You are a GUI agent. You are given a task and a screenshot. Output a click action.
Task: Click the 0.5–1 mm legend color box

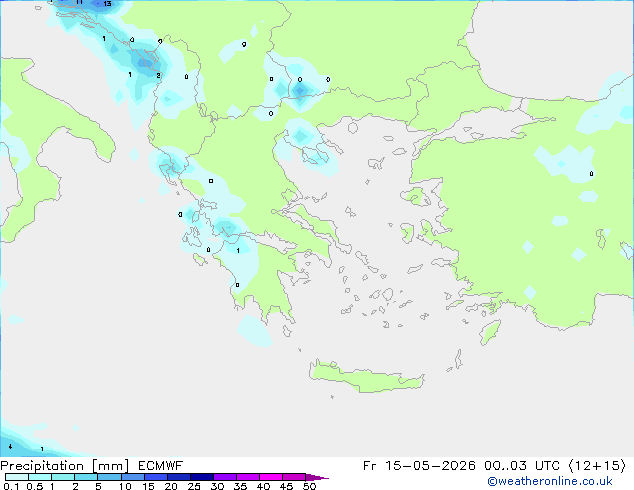point(40,477)
